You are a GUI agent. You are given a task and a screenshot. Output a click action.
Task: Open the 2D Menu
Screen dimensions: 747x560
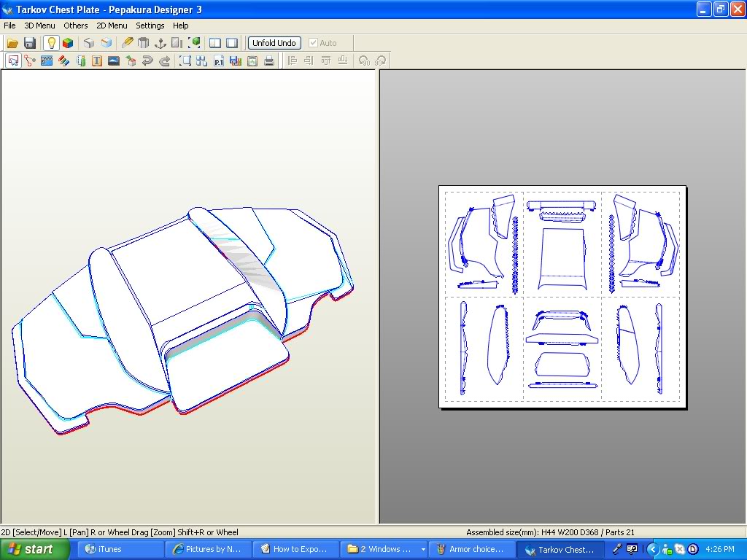point(112,26)
